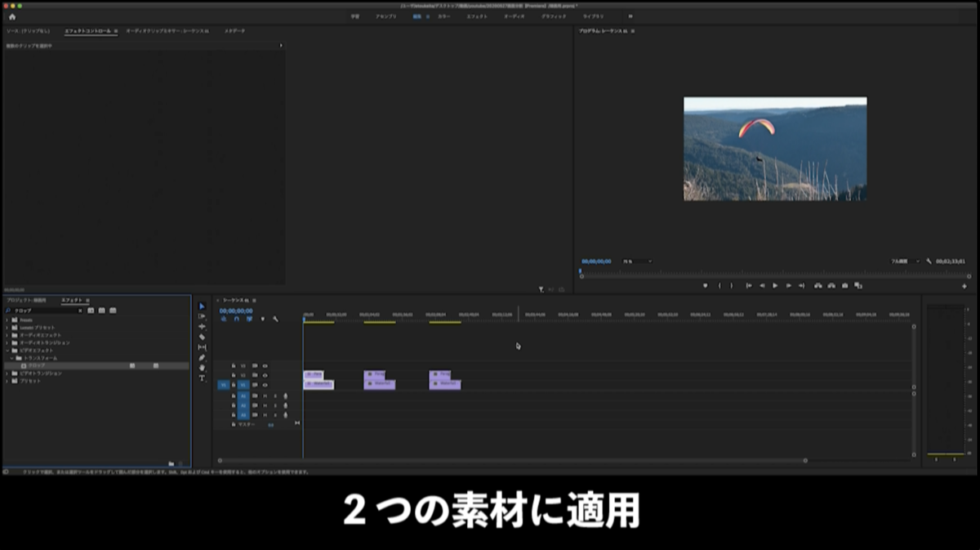
Task: Toggle V2 track output eye
Action: (265, 375)
